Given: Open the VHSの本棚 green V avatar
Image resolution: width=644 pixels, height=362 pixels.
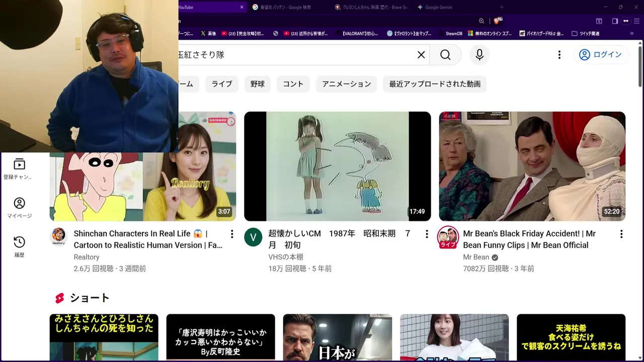Looking at the screenshot, I should pyautogui.click(x=253, y=237).
